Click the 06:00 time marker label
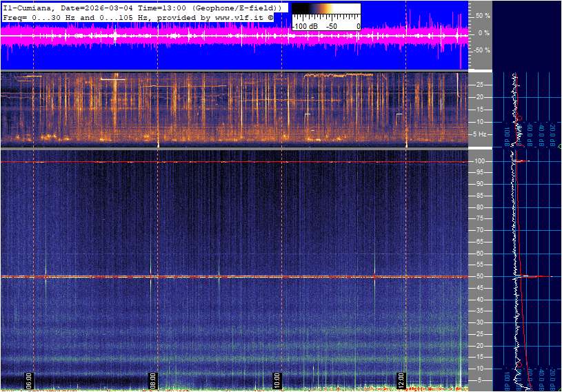Screen dimensions: 562x392 (x=29, y=380)
